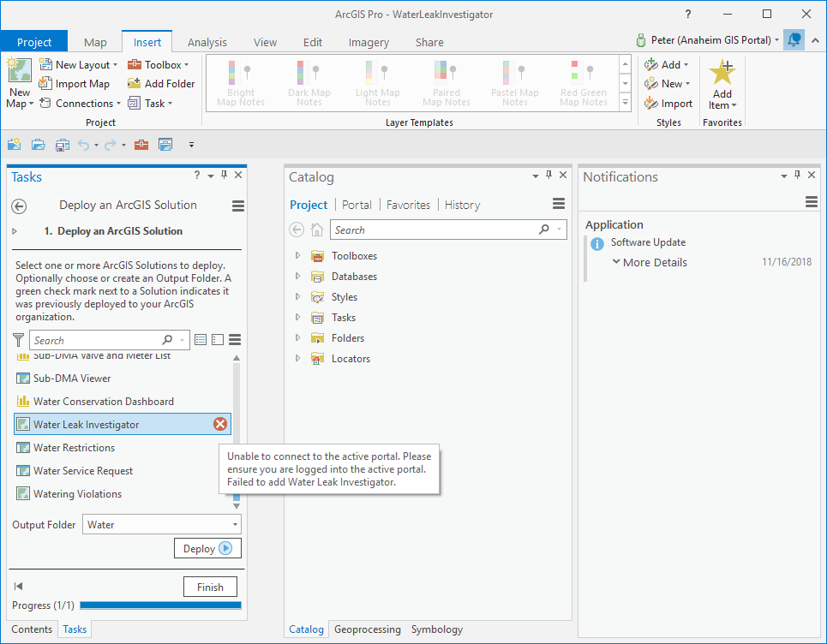This screenshot has height=644, width=827.
Task: Open the Connections dropdown in ribbon
Action: [81, 104]
